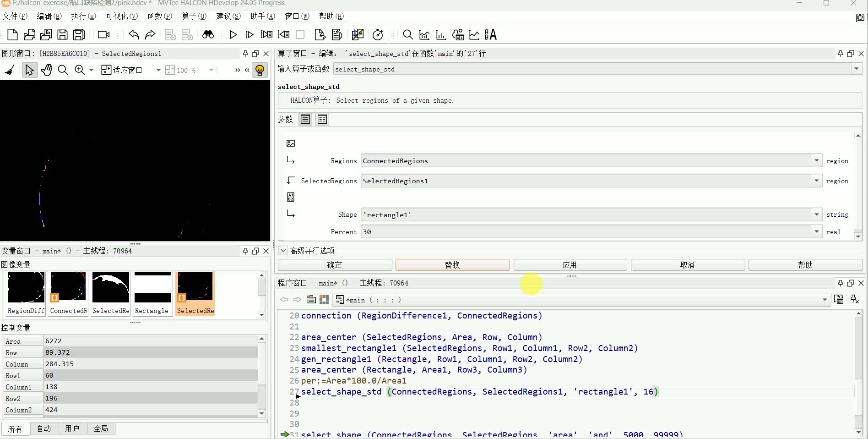Click the Percent input field
Image resolution: width=868 pixels, height=439 pixels.
586,232
